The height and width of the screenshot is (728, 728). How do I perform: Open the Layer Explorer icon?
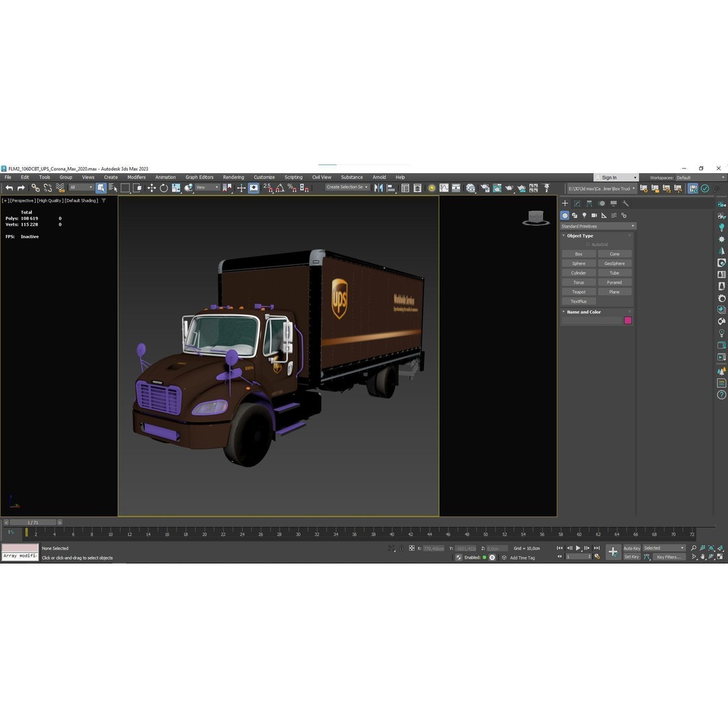click(x=417, y=188)
